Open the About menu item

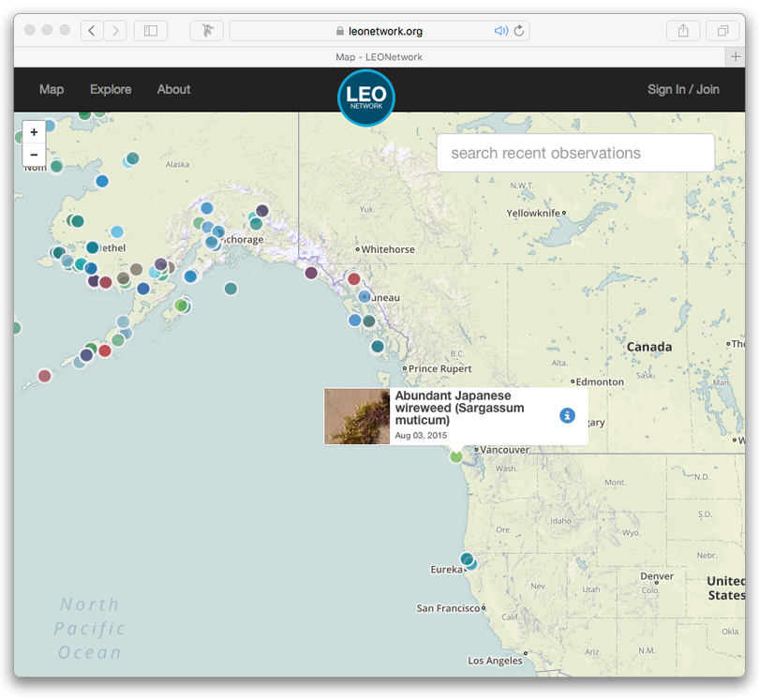pyautogui.click(x=173, y=90)
